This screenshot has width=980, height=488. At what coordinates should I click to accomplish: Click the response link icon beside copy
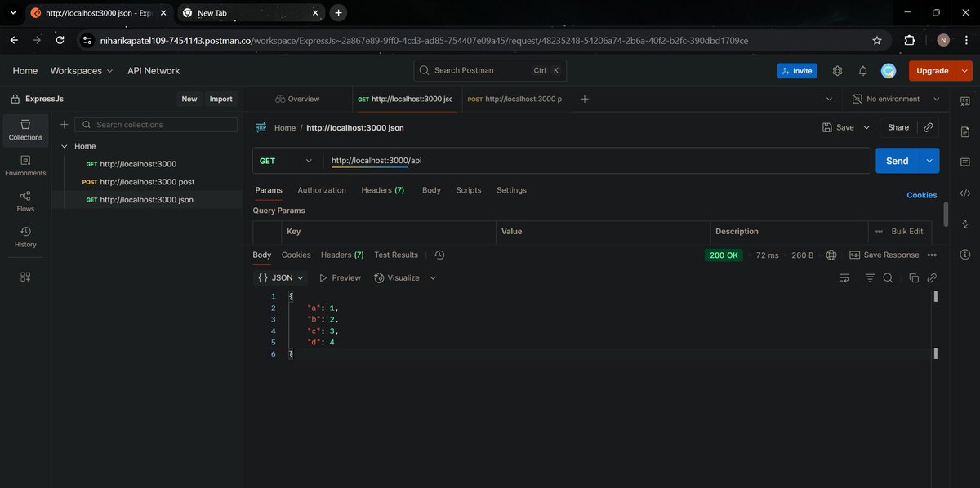[932, 278]
